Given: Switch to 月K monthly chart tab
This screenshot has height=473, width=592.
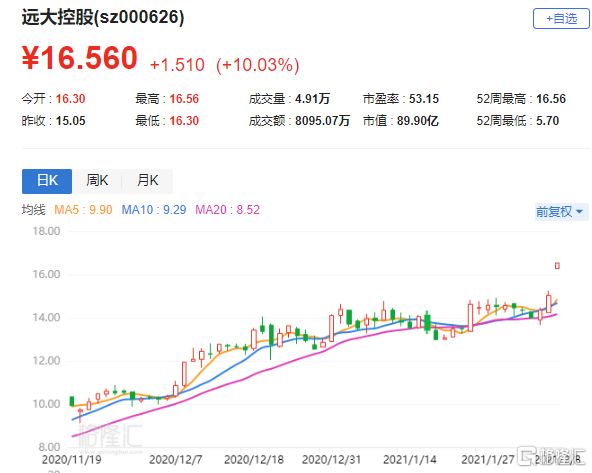Looking at the screenshot, I should pos(148,181).
